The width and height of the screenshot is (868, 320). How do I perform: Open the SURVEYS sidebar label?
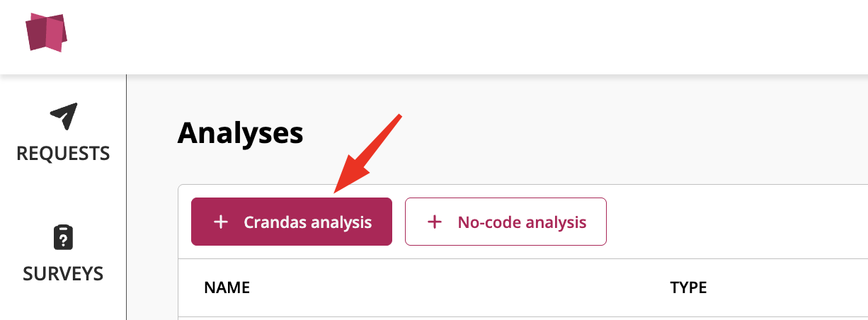[x=63, y=273]
